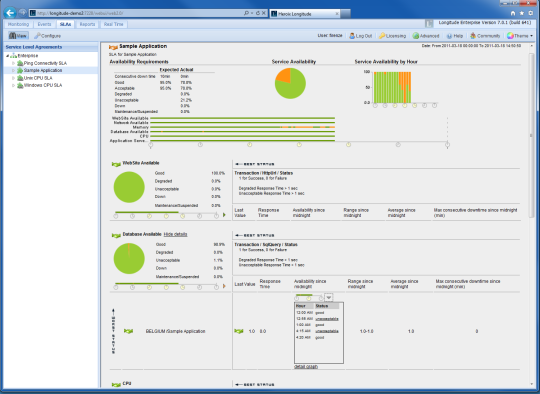Click the stop loading X in address bar
Image resolution: width=540 pixels, height=394 pixels.
click(264, 13)
